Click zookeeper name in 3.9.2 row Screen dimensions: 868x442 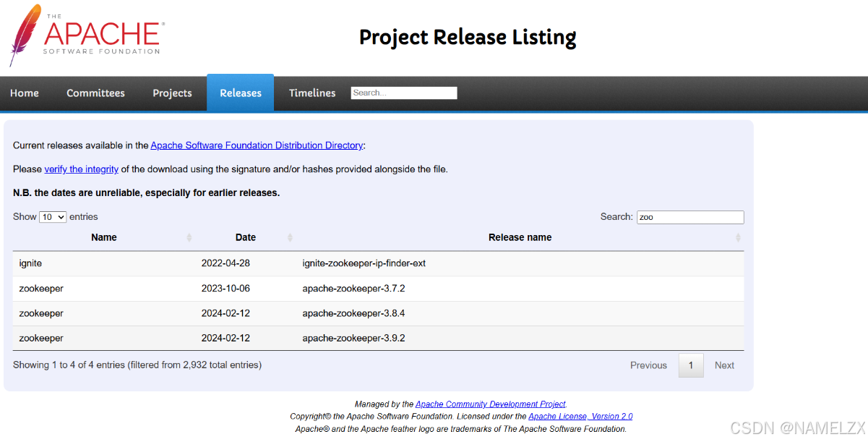pyautogui.click(x=41, y=338)
